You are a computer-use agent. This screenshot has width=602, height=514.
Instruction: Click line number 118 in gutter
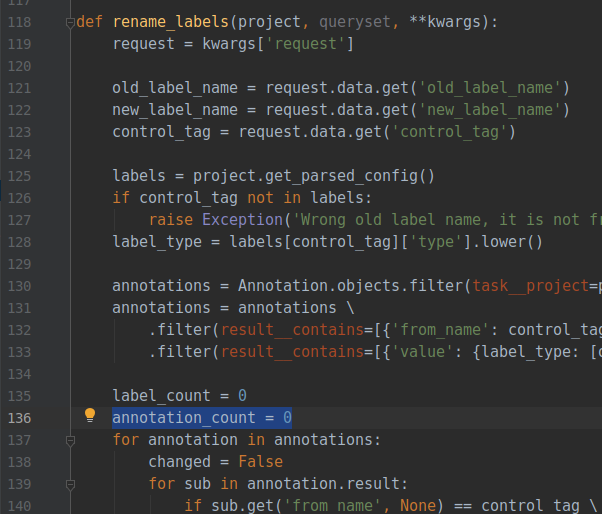pyautogui.click(x=19, y=22)
